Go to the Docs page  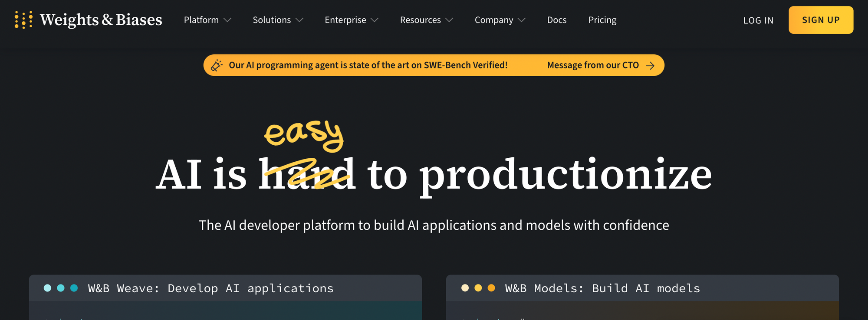point(557,20)
